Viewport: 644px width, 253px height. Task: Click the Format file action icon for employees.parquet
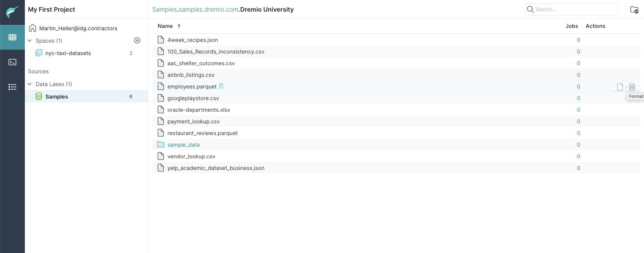click(627, 87)
